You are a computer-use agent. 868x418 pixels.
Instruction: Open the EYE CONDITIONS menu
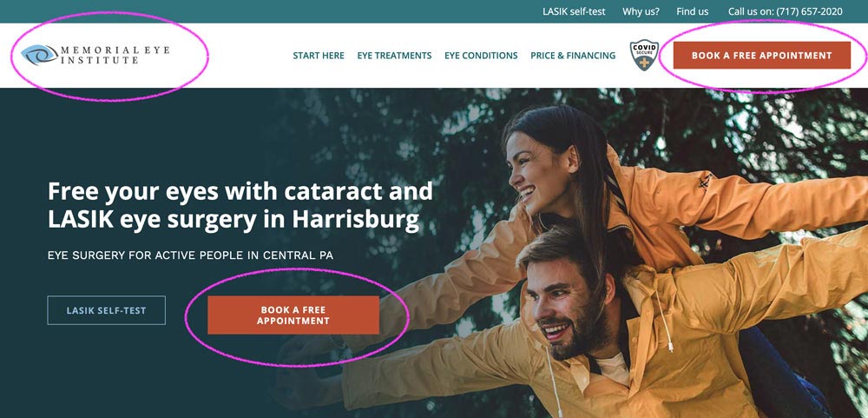481,56
